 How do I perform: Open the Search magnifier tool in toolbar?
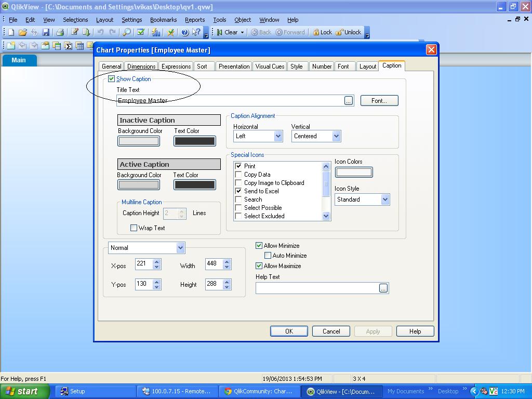coord(126,32)
